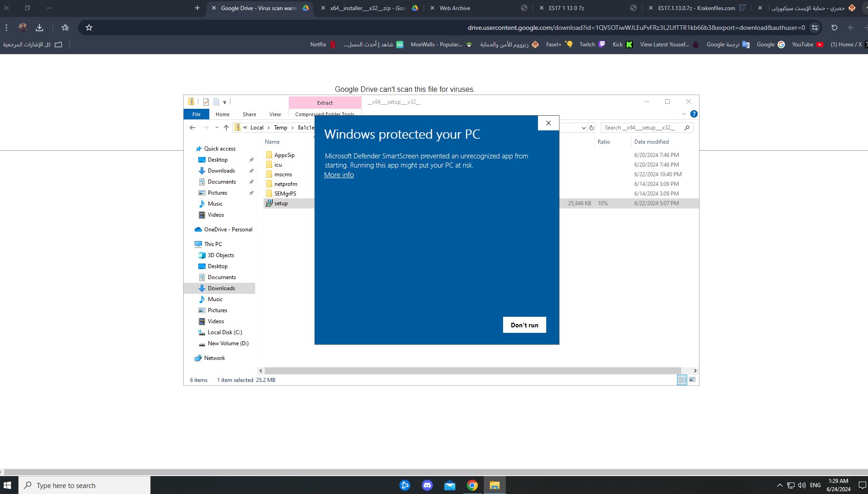
Task: Reload the page in Chrome
Action: point(834,28)
